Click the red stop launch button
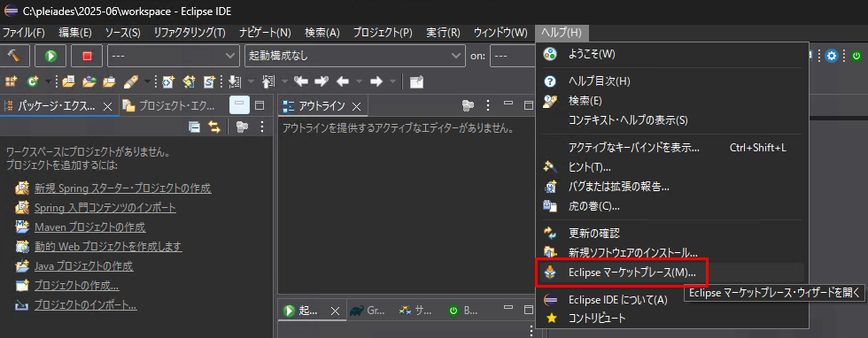 pos(87,56)
